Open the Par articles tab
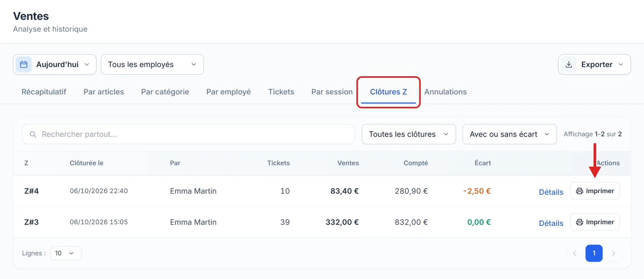The width and height of the screenshot is (644, 279). point(104,92)
